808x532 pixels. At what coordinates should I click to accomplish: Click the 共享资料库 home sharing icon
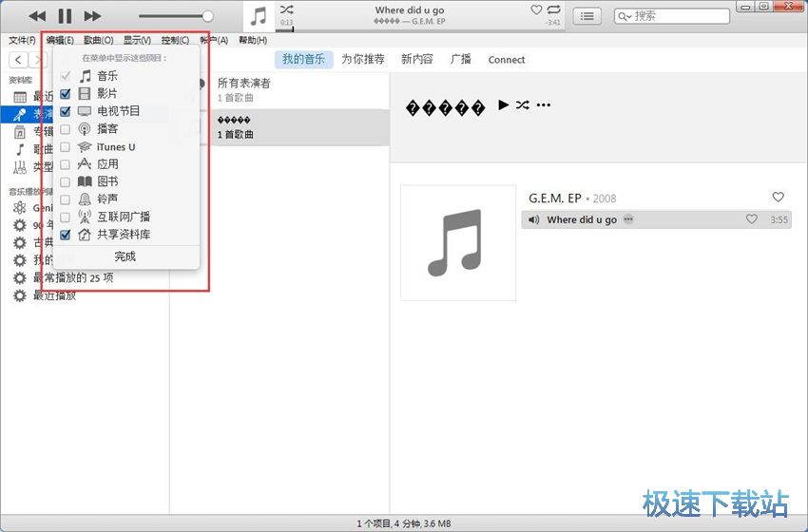click(x=85, y=235)
